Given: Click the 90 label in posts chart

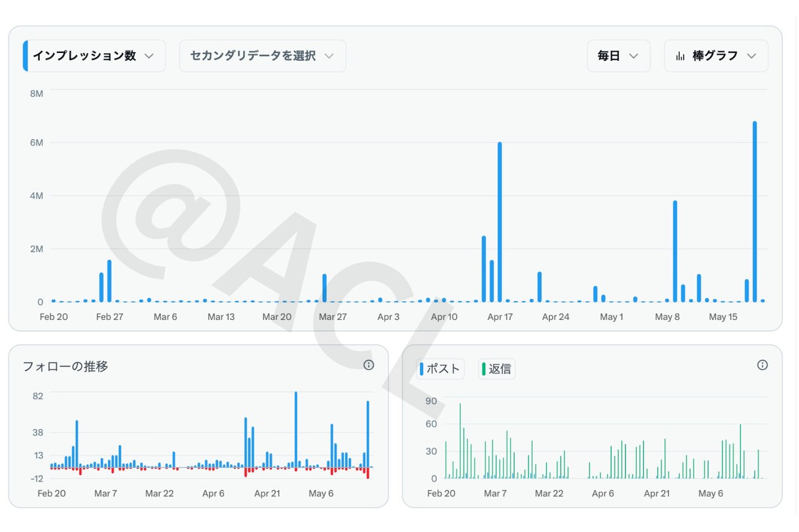Looking at the screenshot, I should coord(431,400).
